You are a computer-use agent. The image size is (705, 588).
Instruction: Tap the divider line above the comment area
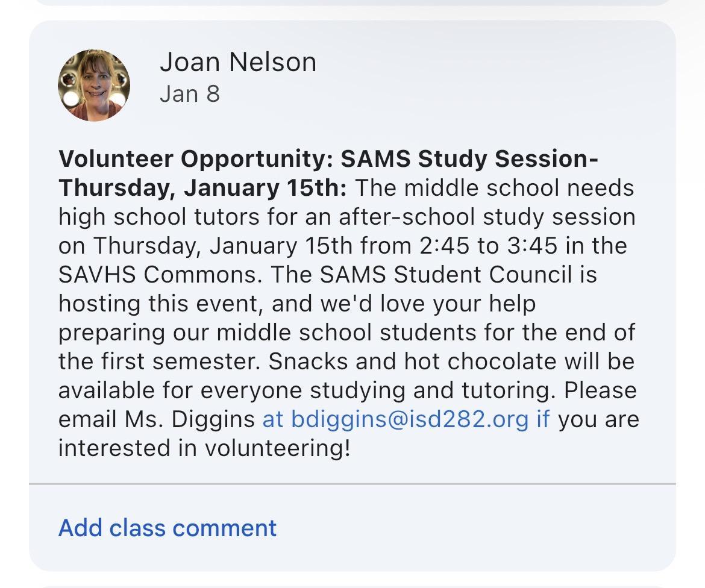[352, 483]
